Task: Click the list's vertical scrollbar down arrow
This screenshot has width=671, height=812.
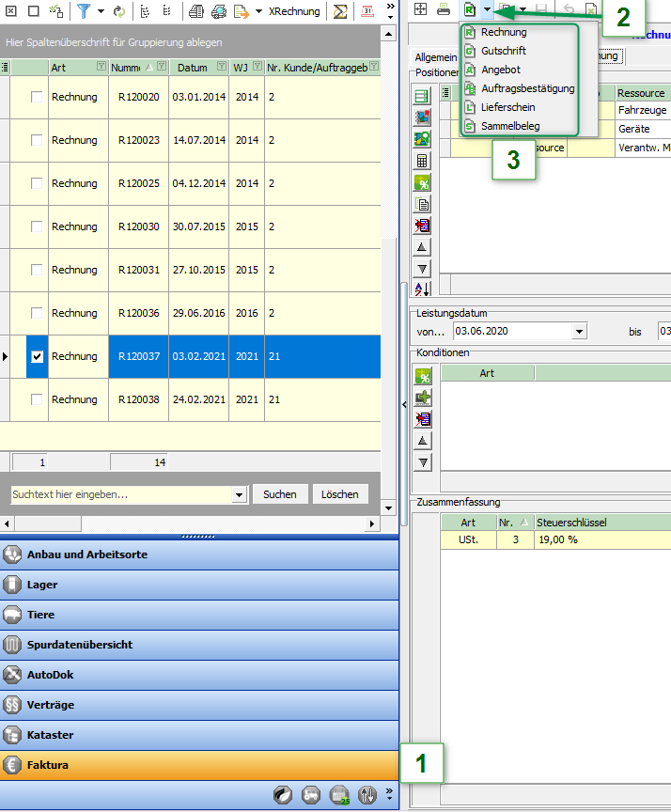Action: click(x=388, y=508)
